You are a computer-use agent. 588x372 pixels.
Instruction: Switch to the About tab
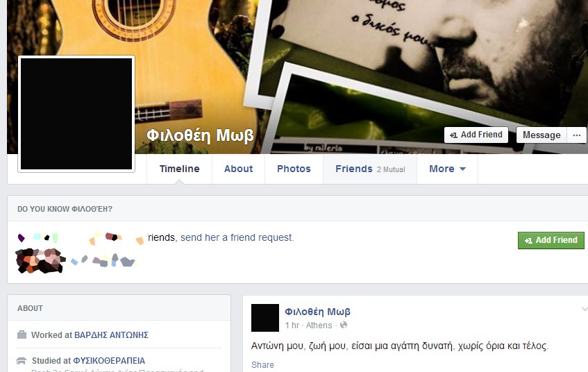tap(239, 169)
